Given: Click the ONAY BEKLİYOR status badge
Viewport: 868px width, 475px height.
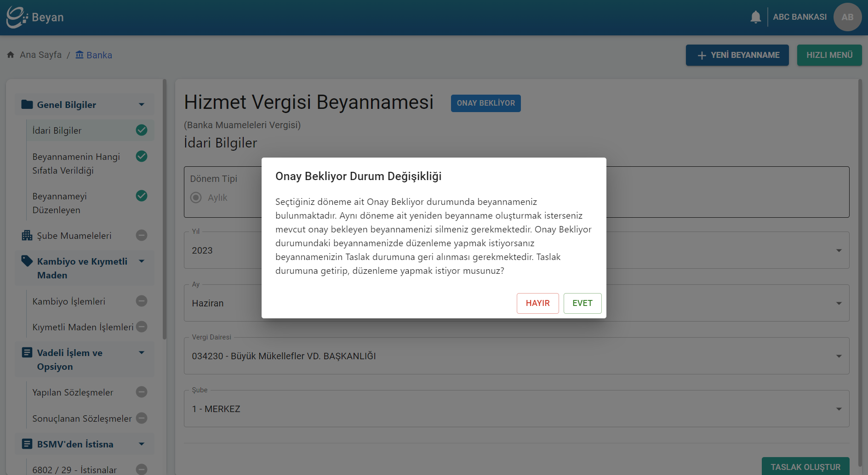Looking at the screenshot, I should point(486,103).
